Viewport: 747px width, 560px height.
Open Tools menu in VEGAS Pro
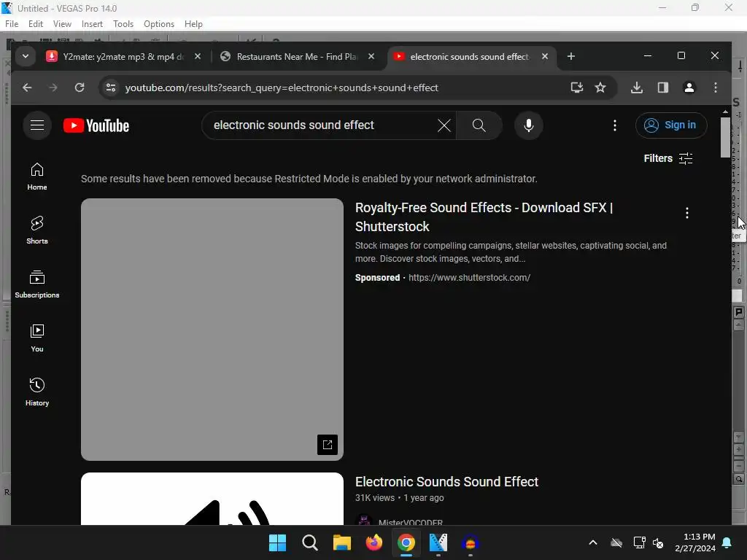123,24
